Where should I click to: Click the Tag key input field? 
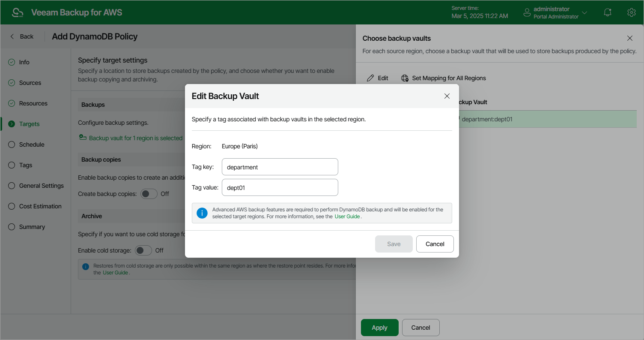coord(280,167)
